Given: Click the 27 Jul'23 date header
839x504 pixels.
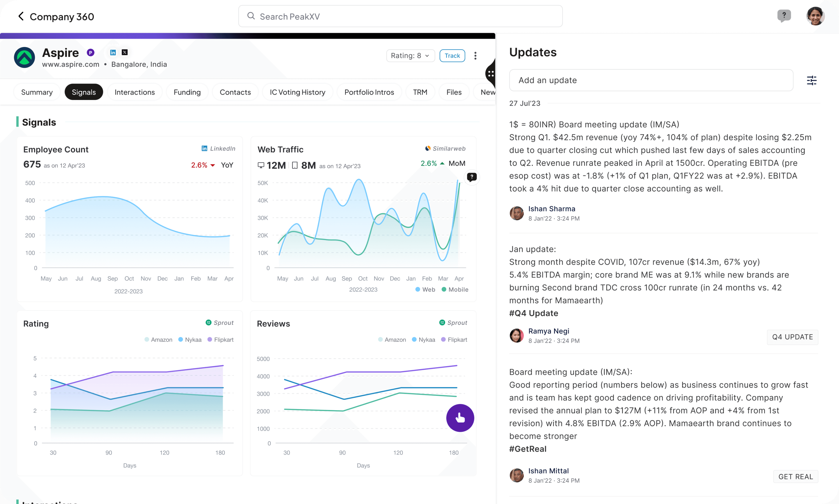Looking at the screenshot, I should click(524, 104).
